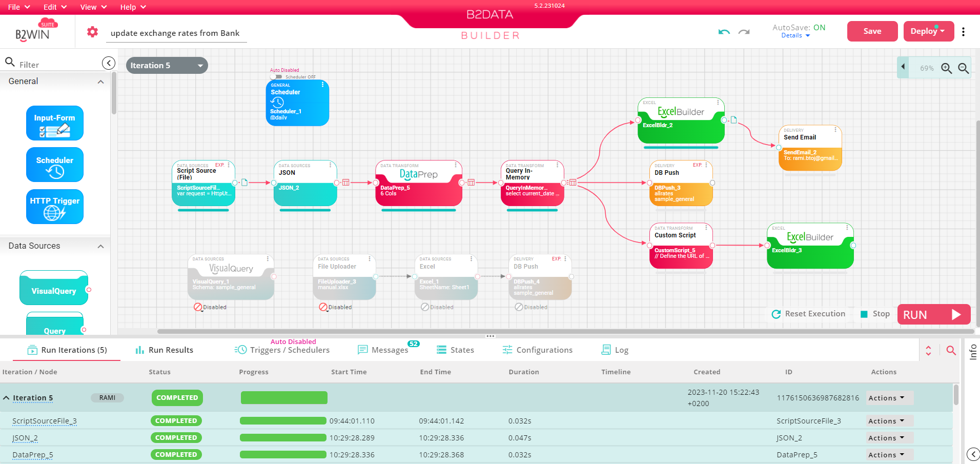Collapse the General palette section

pos(100,82)
